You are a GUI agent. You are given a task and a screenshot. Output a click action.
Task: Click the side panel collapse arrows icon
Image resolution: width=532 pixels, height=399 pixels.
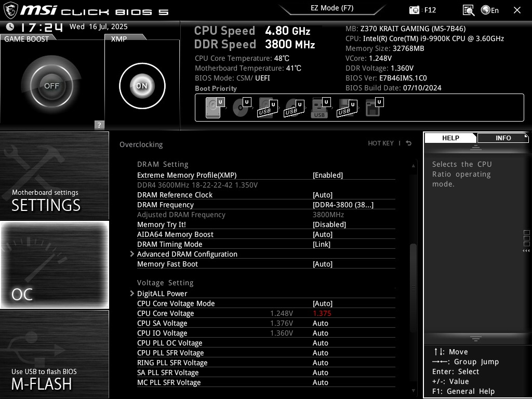526,251
